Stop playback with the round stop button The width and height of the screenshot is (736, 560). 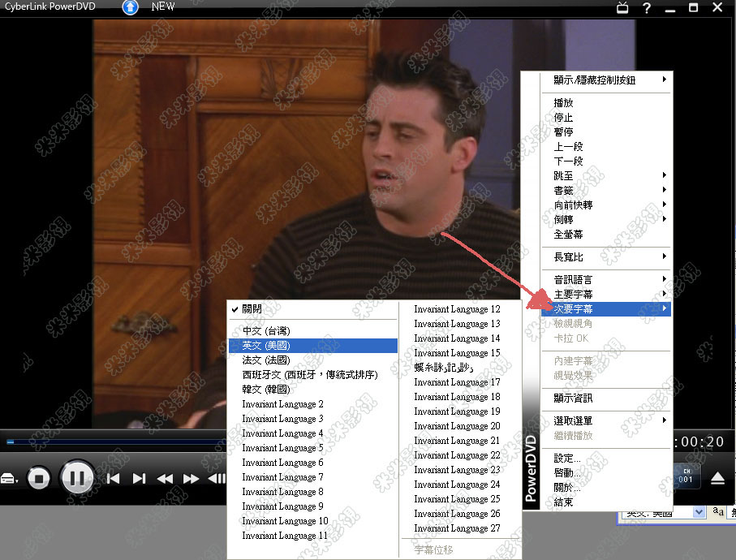pos(38,479)
